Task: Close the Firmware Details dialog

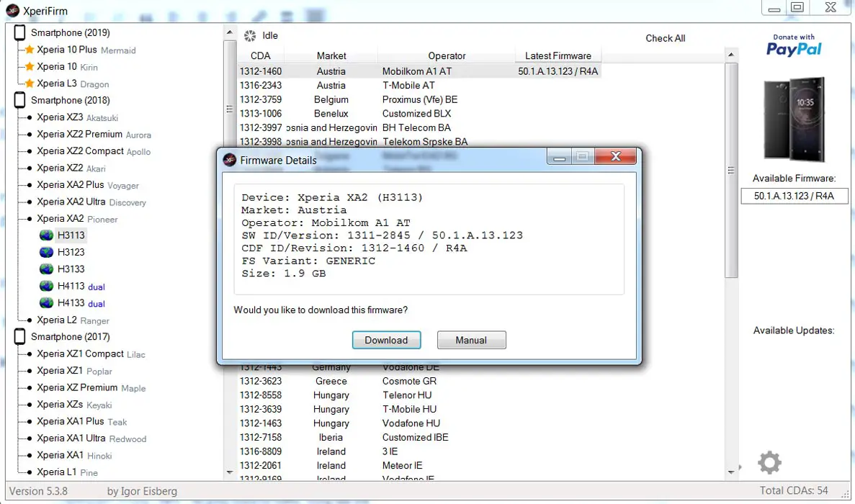Action: tap(616, 156)
